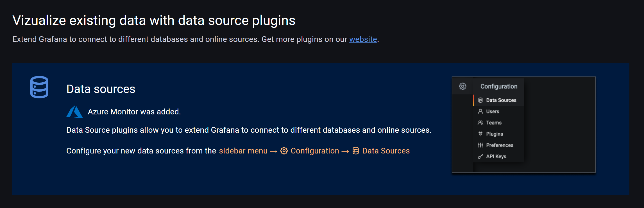Click the Preferences sliders icon in menu
Image resolution: width=644 pixels, height=208 pixels.
point(480,145)
